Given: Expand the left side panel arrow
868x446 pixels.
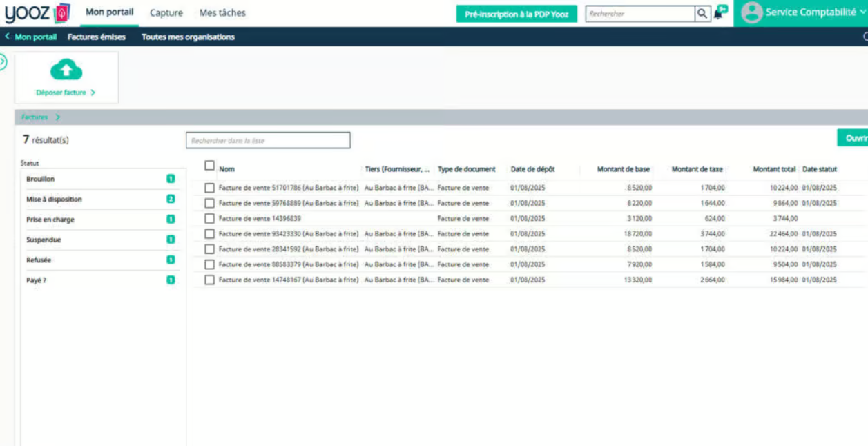Looking at the screenshot, I should coord(3,61).
